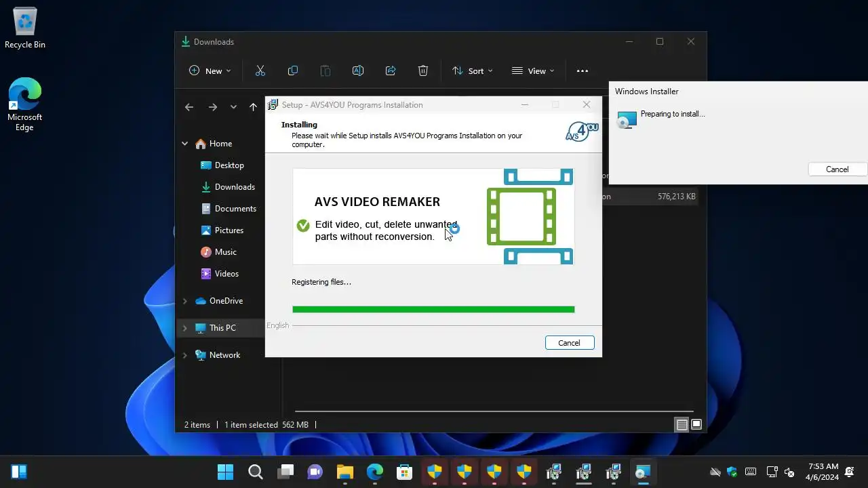Viewport: 868px width, 488px height.
Task: Click the Widgets icon on the taskbar
Action: [19, 472]
